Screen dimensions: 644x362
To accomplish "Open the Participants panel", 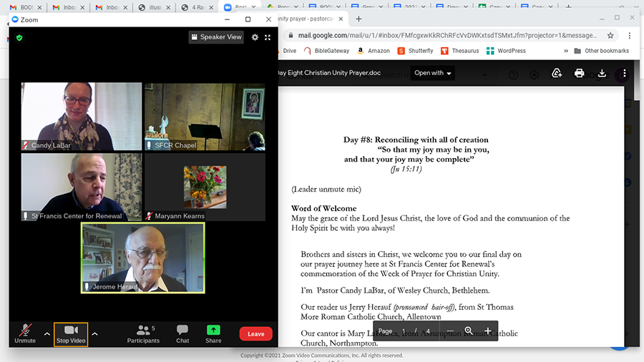I will 143,334.
